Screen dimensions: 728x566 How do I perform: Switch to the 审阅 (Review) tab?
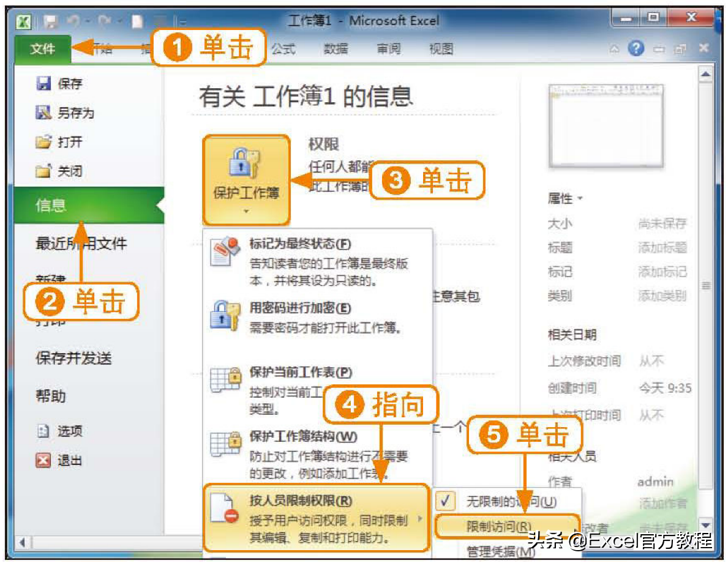click(389, 48)
